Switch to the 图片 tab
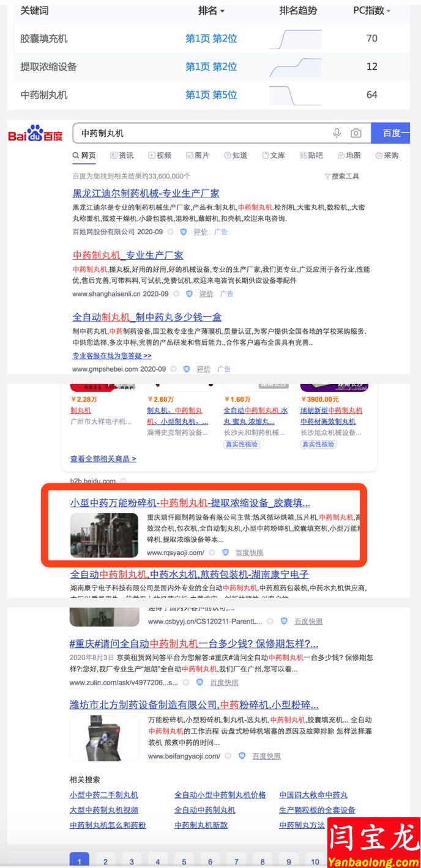The image size is (421, 868). coord(197,155)
